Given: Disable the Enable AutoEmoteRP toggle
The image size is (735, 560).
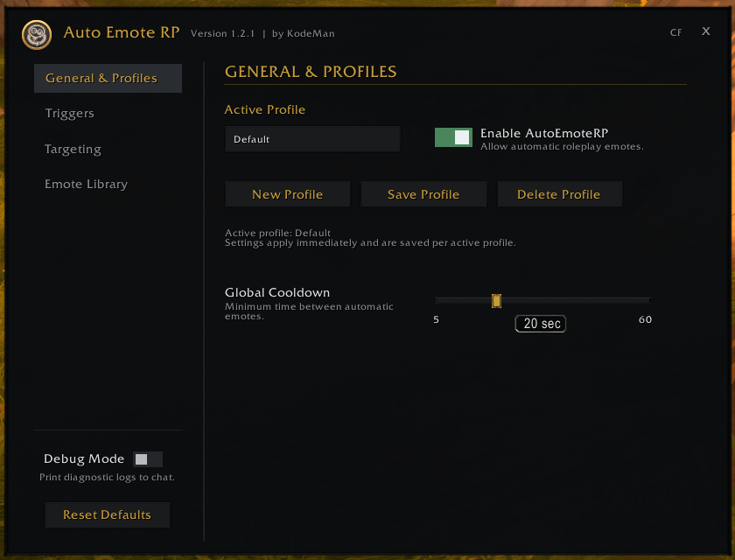Looking at the screenshot, I should coord(453,137).
